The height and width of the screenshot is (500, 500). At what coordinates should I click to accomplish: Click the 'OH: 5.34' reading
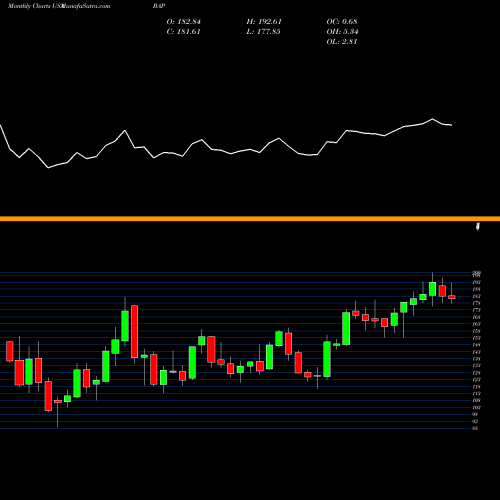tap(342, 32)
